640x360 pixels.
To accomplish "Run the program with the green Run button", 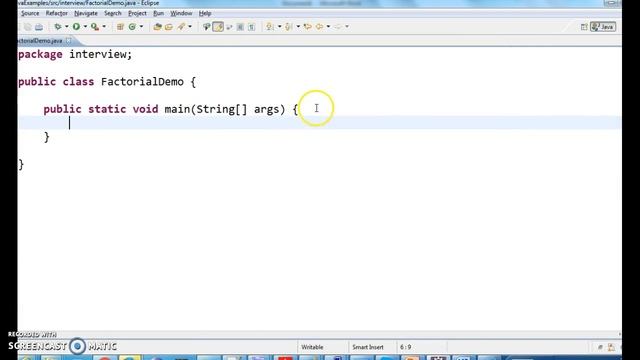I will click(76, 27).
